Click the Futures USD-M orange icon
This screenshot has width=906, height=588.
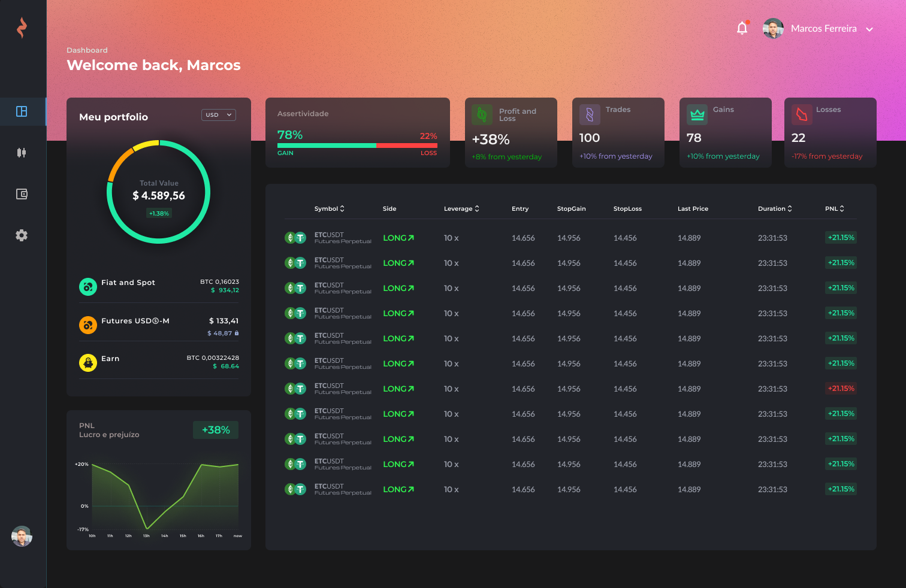pos(88,325)
